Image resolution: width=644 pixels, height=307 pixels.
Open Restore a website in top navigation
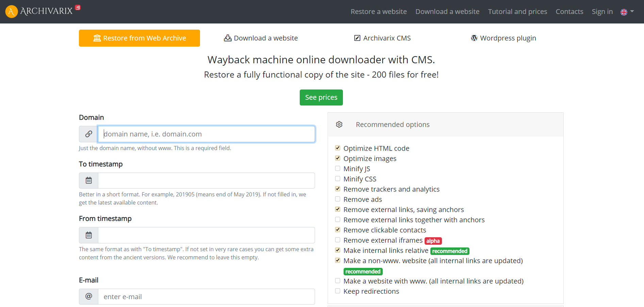tap(379, 12)
